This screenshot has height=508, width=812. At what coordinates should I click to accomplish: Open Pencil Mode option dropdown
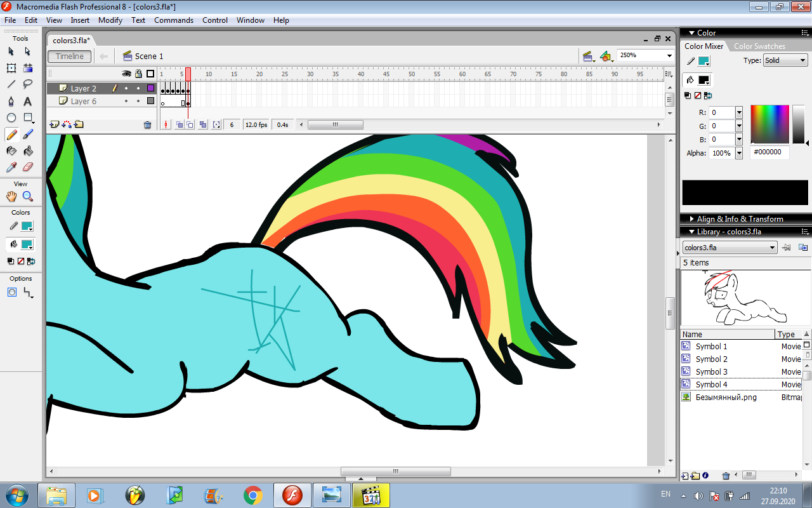[x=28, y=293]
